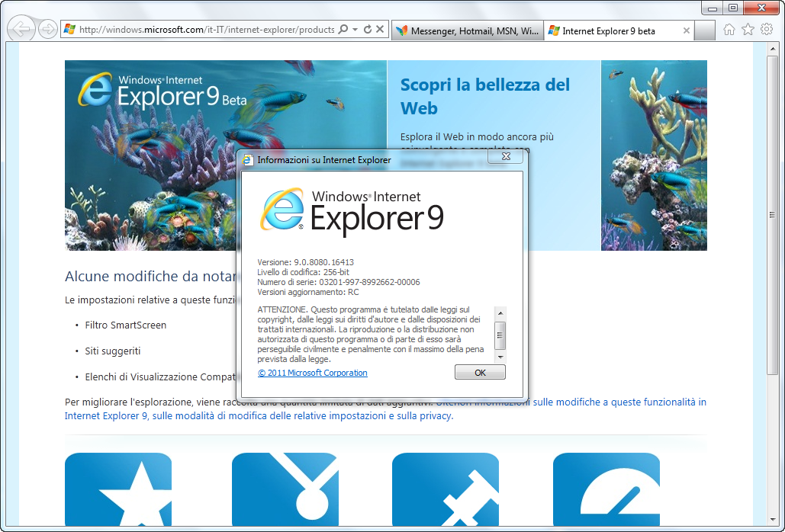
Task: Select the Internet Explorer 9 beta tab
Action: (x=619, y=31)
